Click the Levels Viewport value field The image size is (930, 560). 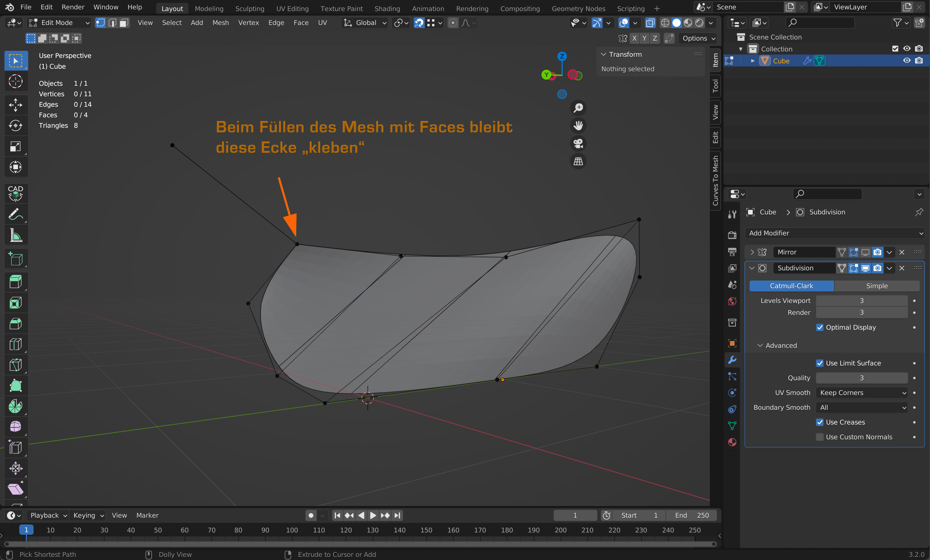pos(861,301)
